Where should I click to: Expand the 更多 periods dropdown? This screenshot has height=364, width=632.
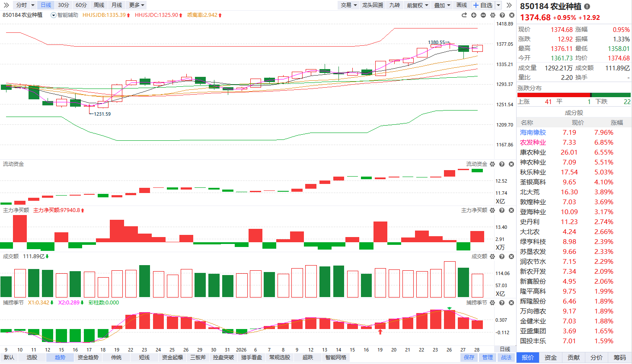pos(137,5)
